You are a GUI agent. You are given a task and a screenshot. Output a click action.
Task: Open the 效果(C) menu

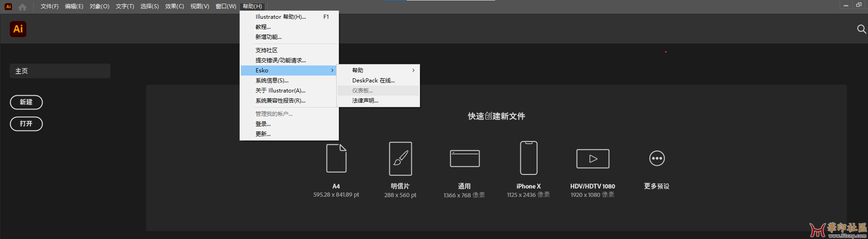click(x=175, y=6)
